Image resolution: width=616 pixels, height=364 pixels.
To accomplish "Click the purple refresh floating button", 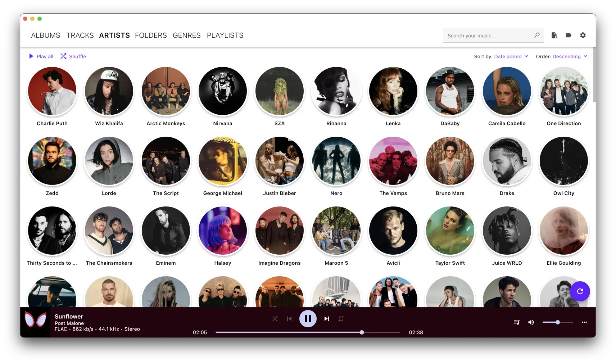I will pyautogui.click(x=580, y=291).
